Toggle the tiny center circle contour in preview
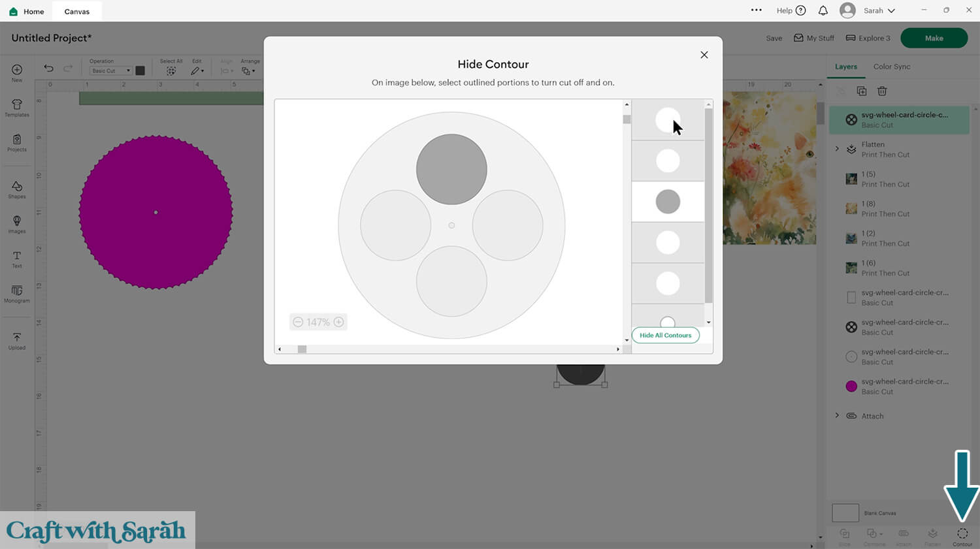Image resolution: width=980 pixels, height=549 pixels. click(451, 225)
